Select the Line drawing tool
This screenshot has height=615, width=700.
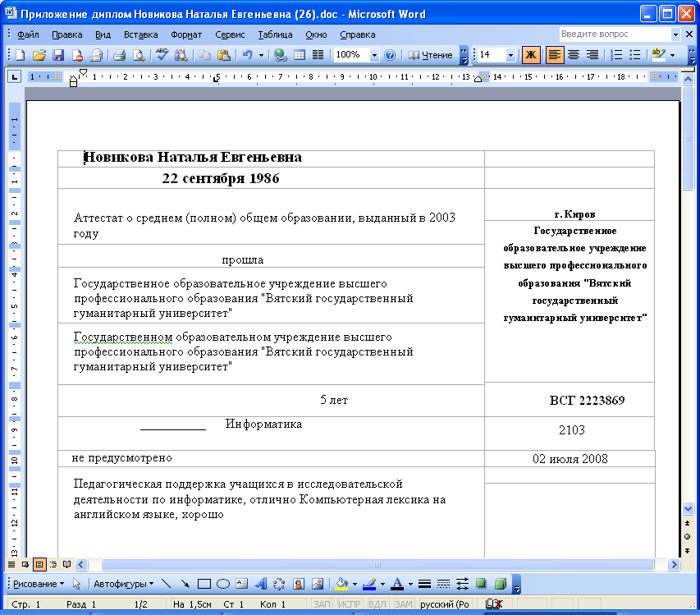166,584
